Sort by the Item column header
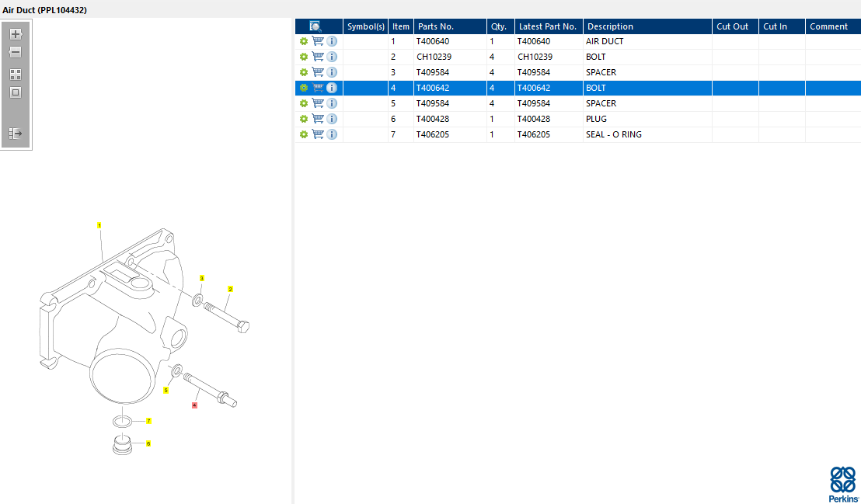 pos(401,26)
